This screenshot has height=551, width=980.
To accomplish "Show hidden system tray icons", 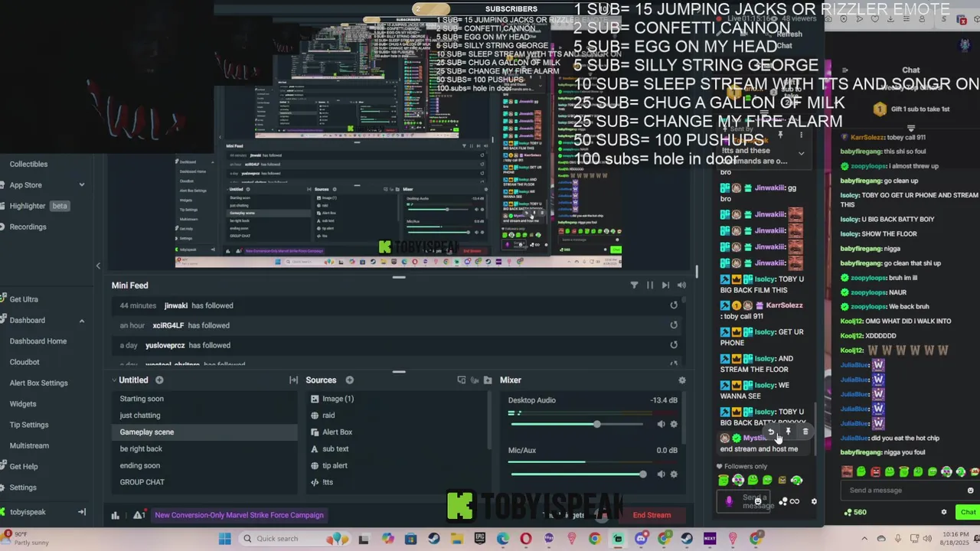I will point(864,539).
